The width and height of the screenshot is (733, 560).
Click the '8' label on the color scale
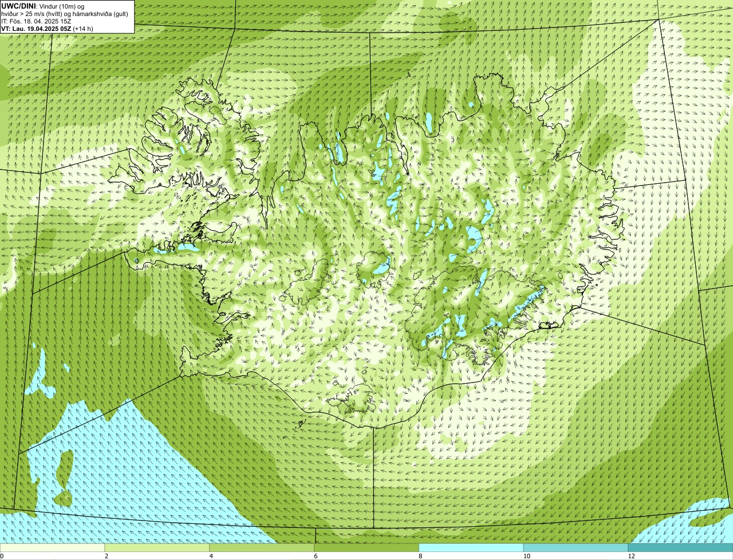coord(420,556)
